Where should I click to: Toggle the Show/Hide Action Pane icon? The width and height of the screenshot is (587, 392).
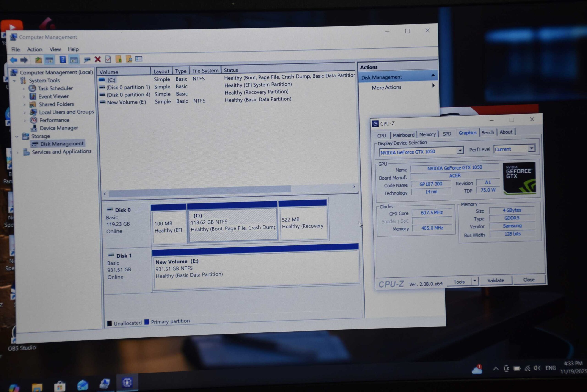[x=74, y=60]
